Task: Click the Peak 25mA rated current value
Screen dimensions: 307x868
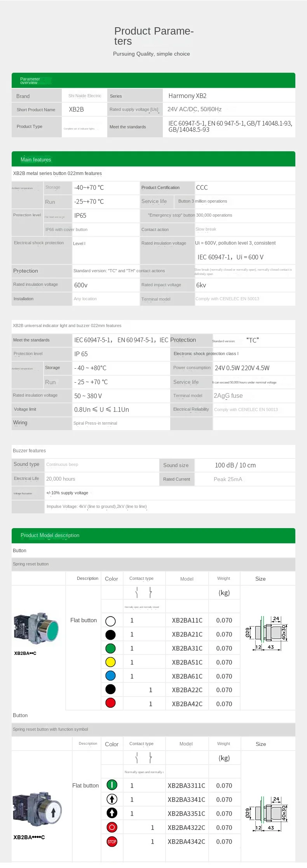Action: (x=228, y=479)
